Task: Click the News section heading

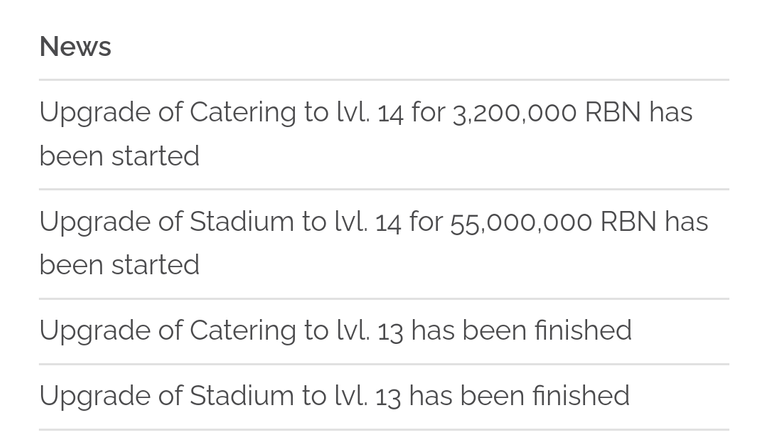Action: click(x=75, y=47)
